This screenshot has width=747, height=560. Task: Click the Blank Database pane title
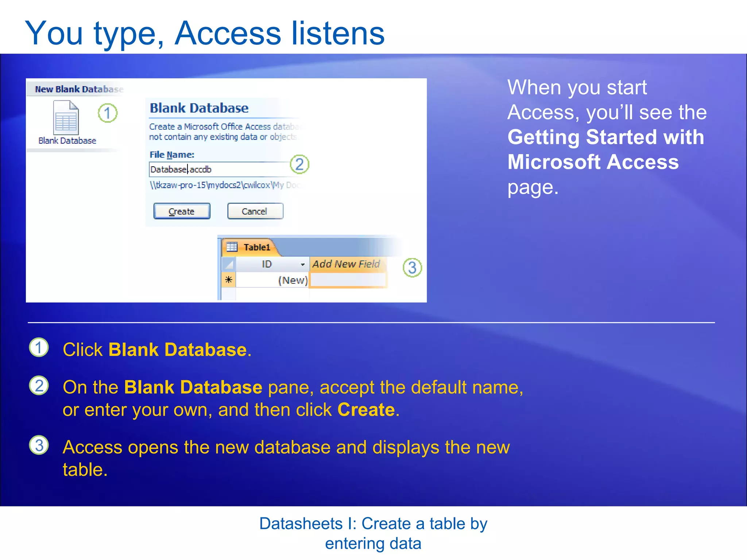(x=199, y=108)
